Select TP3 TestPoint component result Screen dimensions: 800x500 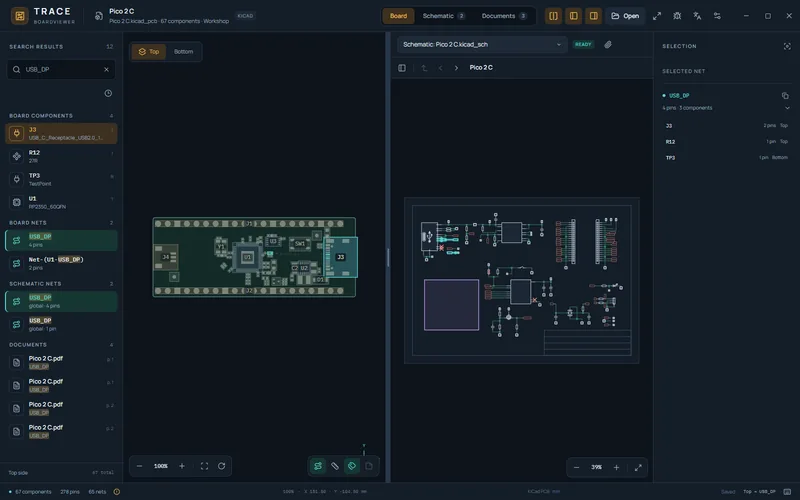[x=61, y=179]
